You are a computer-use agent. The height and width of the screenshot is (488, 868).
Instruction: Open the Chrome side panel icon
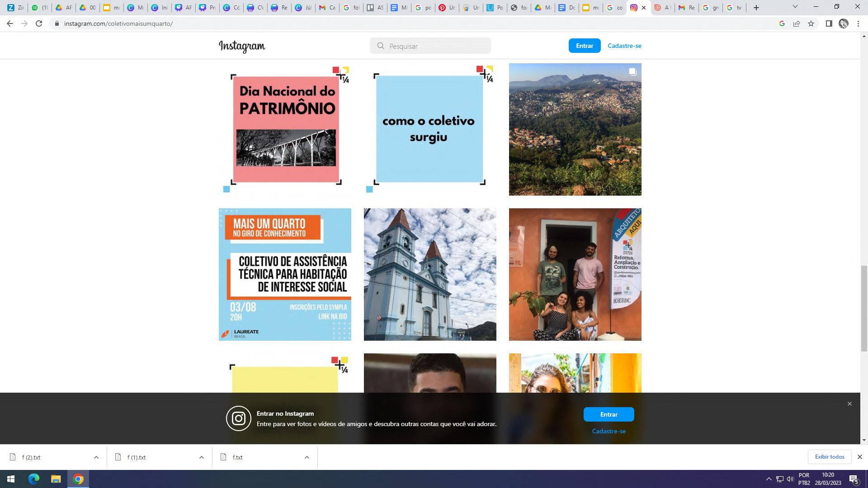tap(829, 23)
